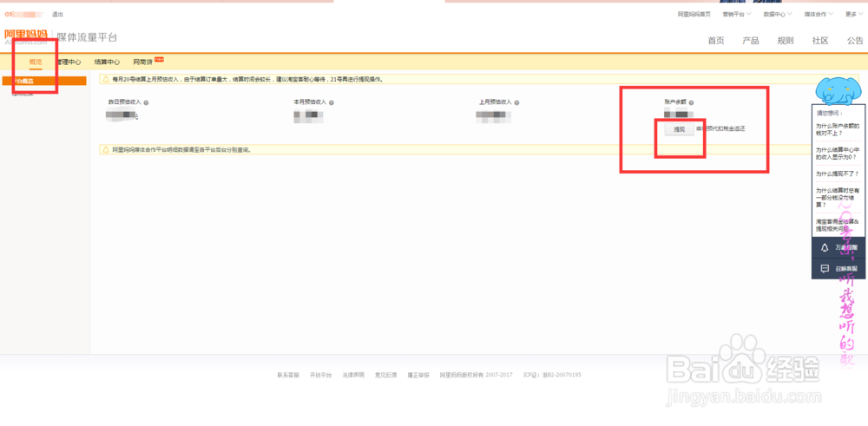
Task: Go to 首页 in main navigation
Action: 716,41
